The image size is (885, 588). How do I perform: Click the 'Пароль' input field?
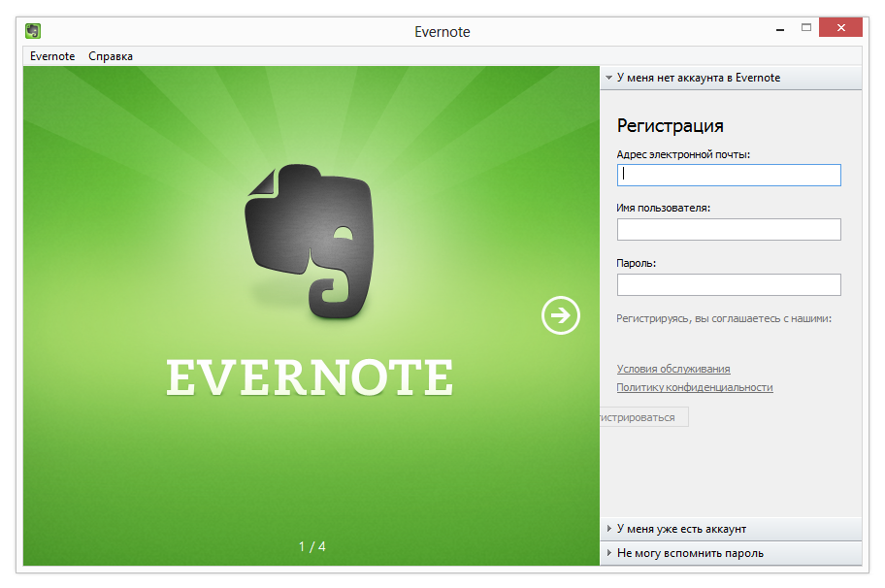click(729, 285)
